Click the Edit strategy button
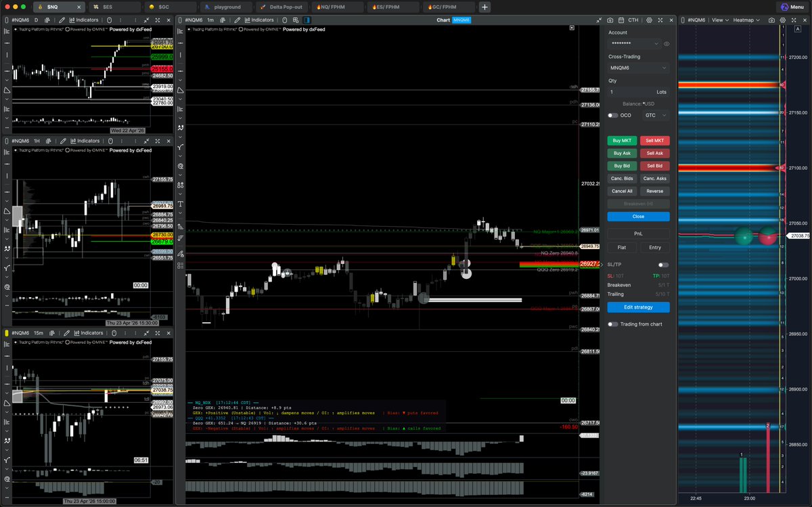The image size is (812, 507). [638, 307]
